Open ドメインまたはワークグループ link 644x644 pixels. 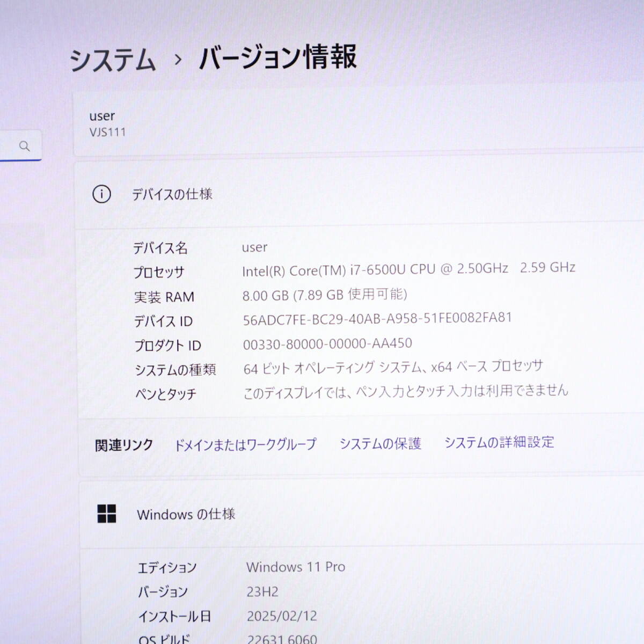tap(245, 444)
